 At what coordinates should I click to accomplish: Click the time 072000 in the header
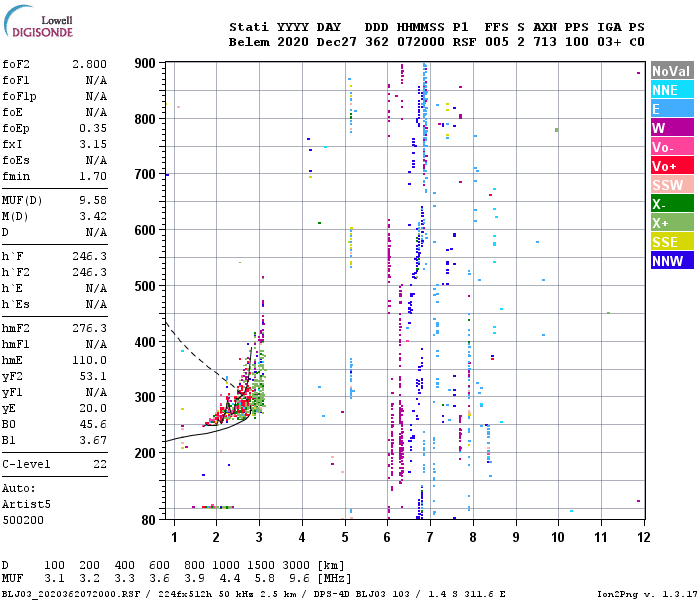pyautogui.click(x=421, y=42)
